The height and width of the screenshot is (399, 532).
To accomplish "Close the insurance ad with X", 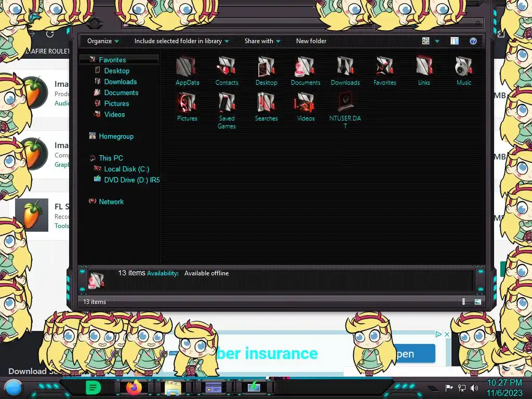I will (447, 334).
